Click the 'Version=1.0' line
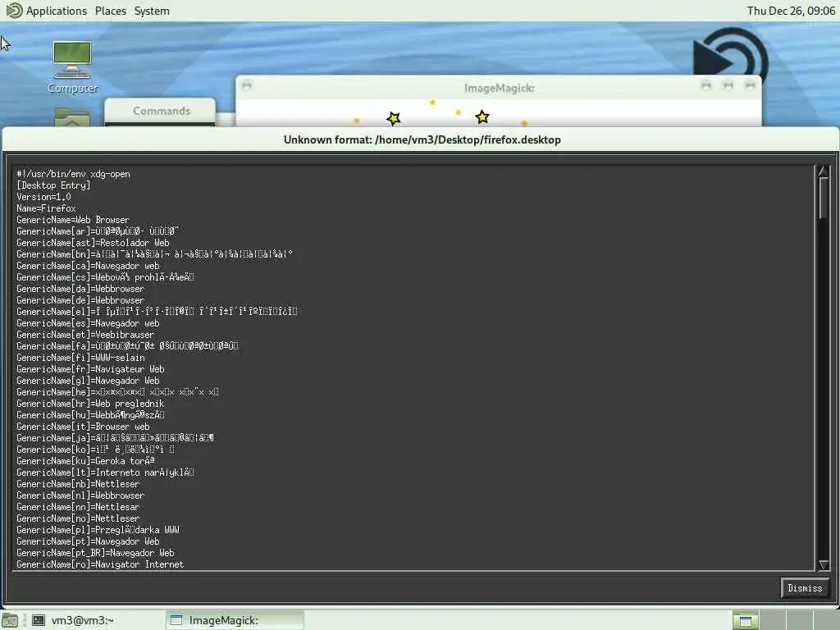The image size is (840, 630). coord(43,197)
